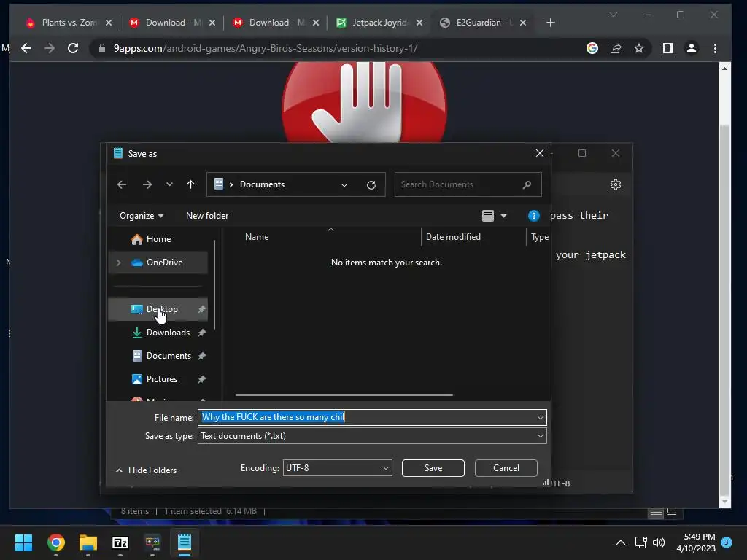The width and height of the screenshot is (747, 560).
Task: Select Home in navigation pane
Action: tap(158, 239)
